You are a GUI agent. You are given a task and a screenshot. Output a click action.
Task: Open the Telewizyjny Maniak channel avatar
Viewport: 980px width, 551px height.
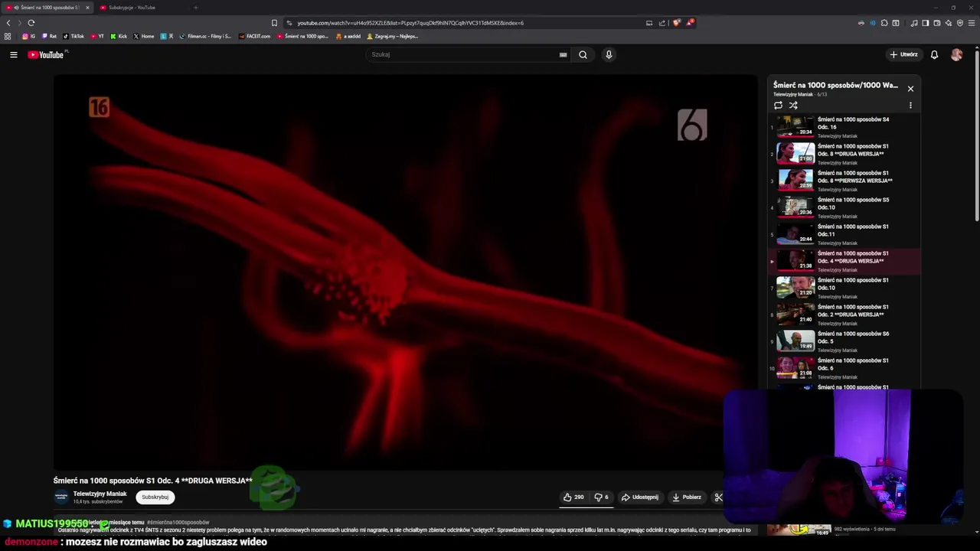tap(61, 497)
